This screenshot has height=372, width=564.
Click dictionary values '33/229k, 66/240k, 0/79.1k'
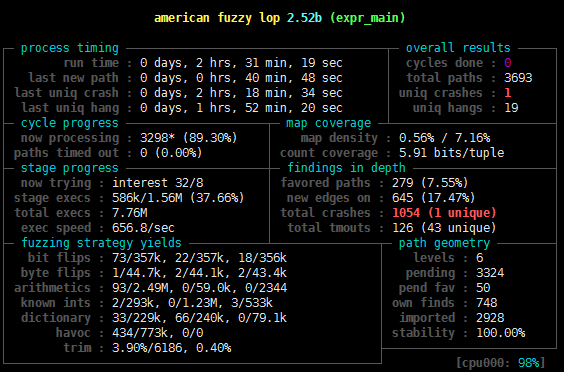point(199,318)
